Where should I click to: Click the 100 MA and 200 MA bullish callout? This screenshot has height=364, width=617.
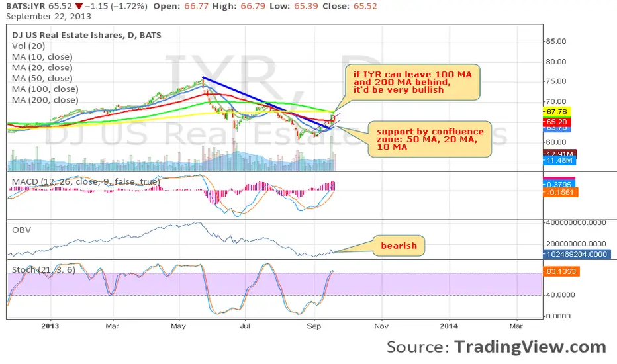point(412,82)
